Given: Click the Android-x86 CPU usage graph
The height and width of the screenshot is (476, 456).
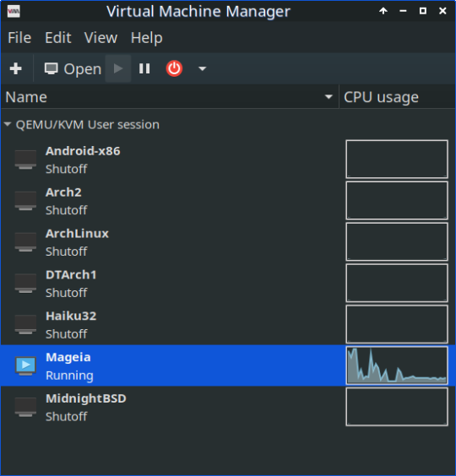Looking at the screenshot, I should point(397,159).
